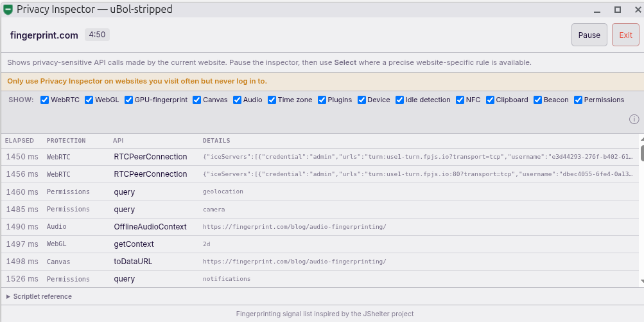Click scrollbar up arrow in results table
This screenshot has width=644, height=322.
click(642, 140)
